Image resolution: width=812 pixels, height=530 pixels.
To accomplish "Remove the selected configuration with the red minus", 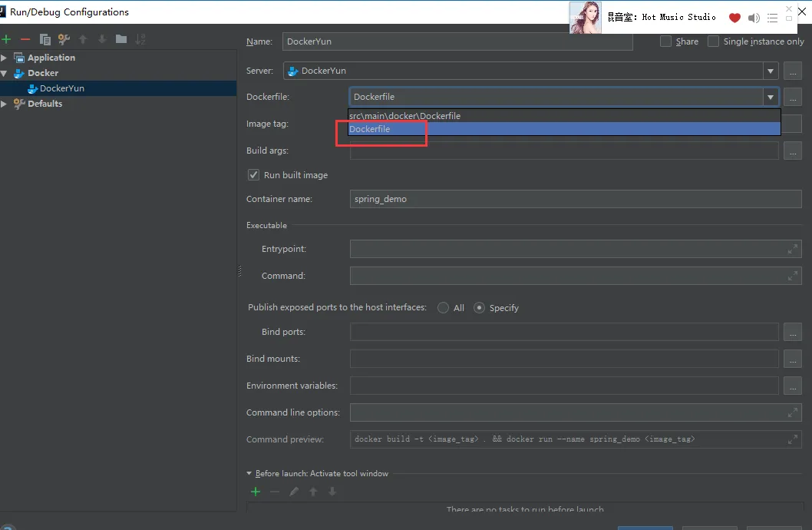I will (x=25, y=39).
